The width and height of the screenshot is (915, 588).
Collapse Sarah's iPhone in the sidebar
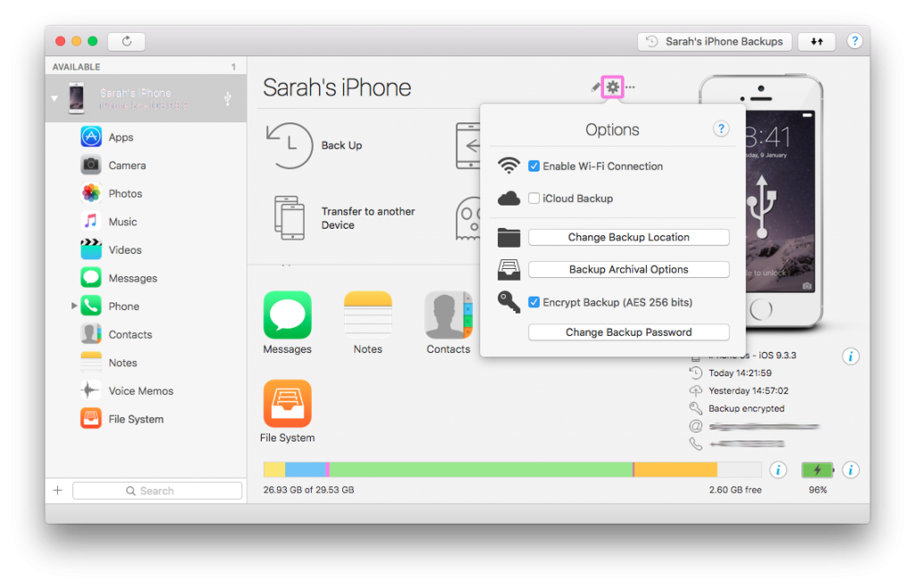[x=54, y=97]
